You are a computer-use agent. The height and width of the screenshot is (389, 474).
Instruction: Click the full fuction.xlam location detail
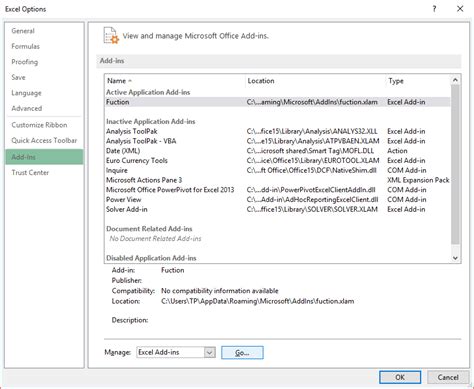click(258, 301)
